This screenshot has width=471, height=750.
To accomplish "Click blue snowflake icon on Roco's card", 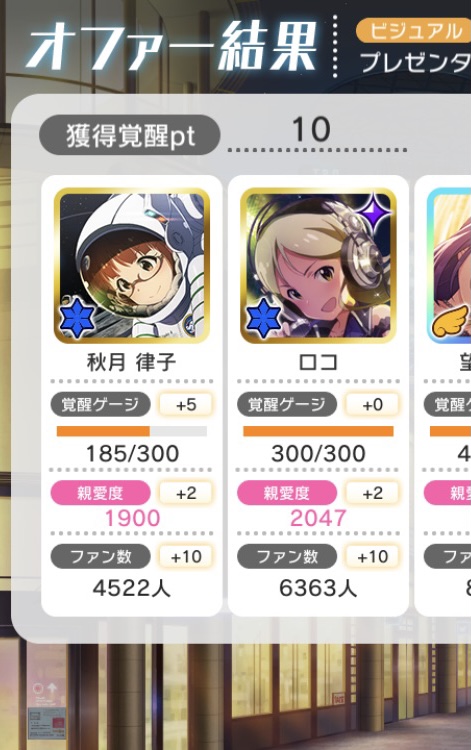I will [x=263, y=318].
